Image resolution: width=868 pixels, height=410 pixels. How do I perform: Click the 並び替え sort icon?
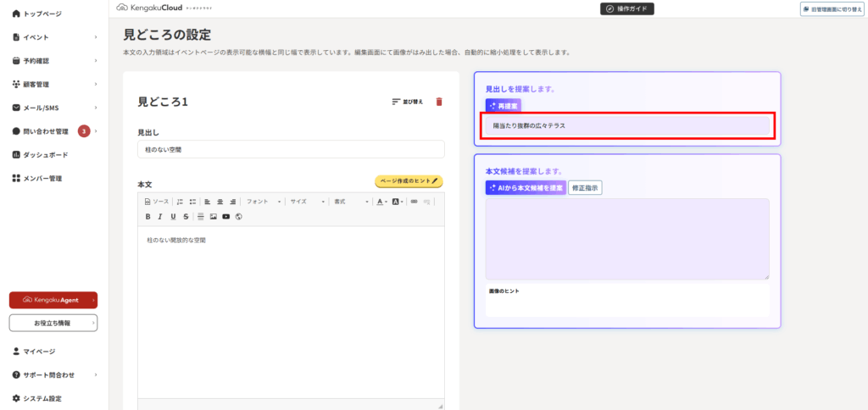[x=408, y=102]
